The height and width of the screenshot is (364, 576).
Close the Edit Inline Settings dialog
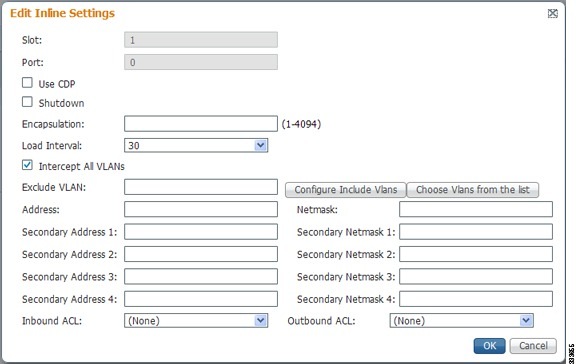[x=552, y=14]
